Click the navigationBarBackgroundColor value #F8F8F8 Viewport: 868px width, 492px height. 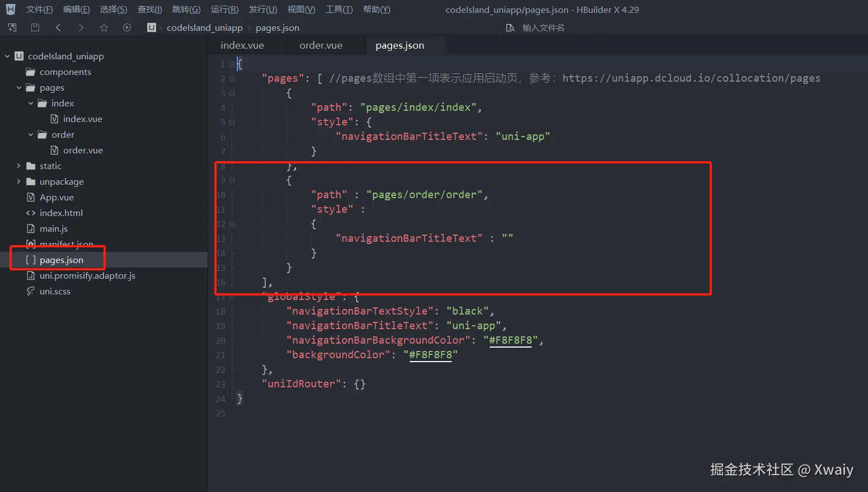point(510,340)
